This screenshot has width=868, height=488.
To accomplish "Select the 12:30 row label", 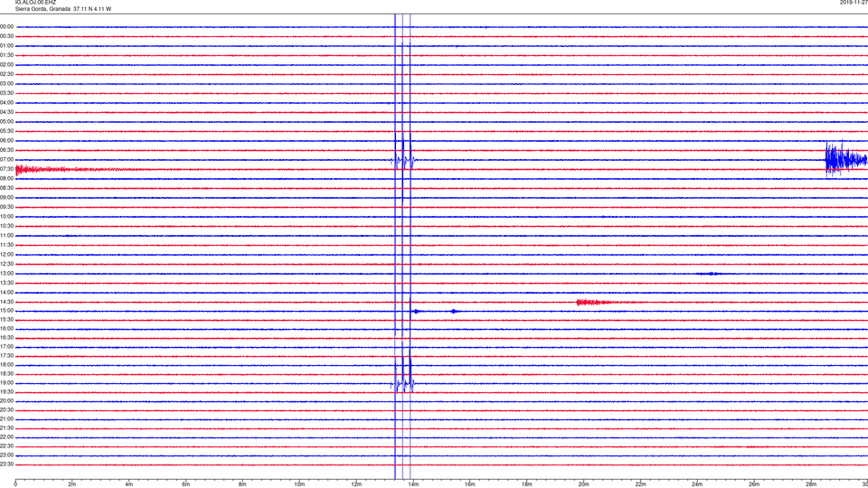I will [6, 264].
